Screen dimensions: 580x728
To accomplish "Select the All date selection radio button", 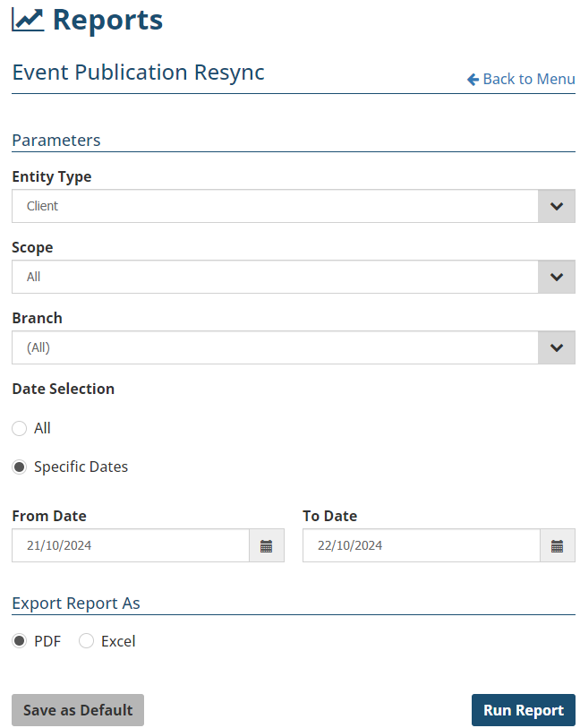I will click(19, 429).
